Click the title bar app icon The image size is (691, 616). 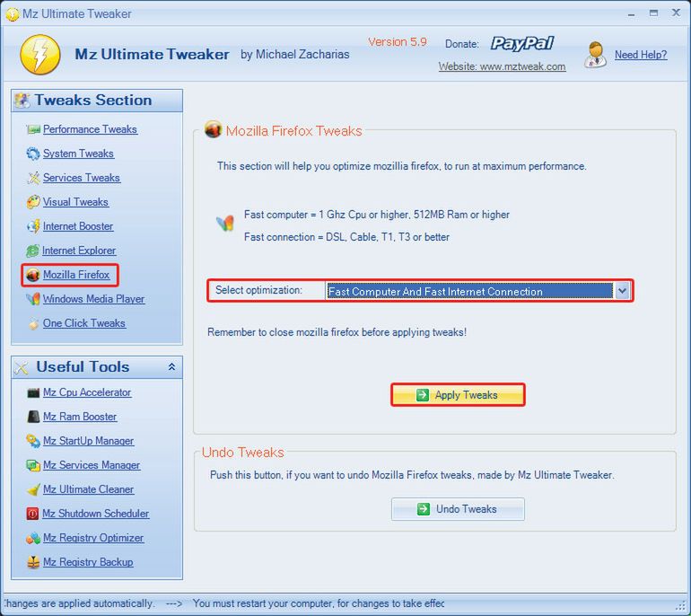pos(12,14)
